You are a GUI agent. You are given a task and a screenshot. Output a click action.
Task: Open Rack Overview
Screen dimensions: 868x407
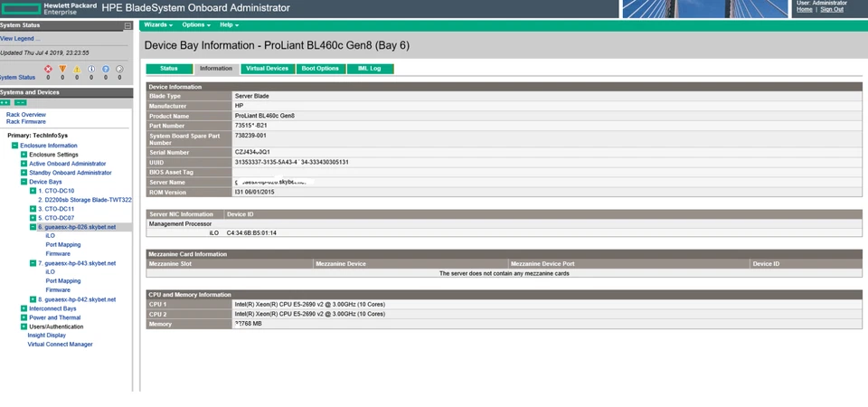(26, 115)
